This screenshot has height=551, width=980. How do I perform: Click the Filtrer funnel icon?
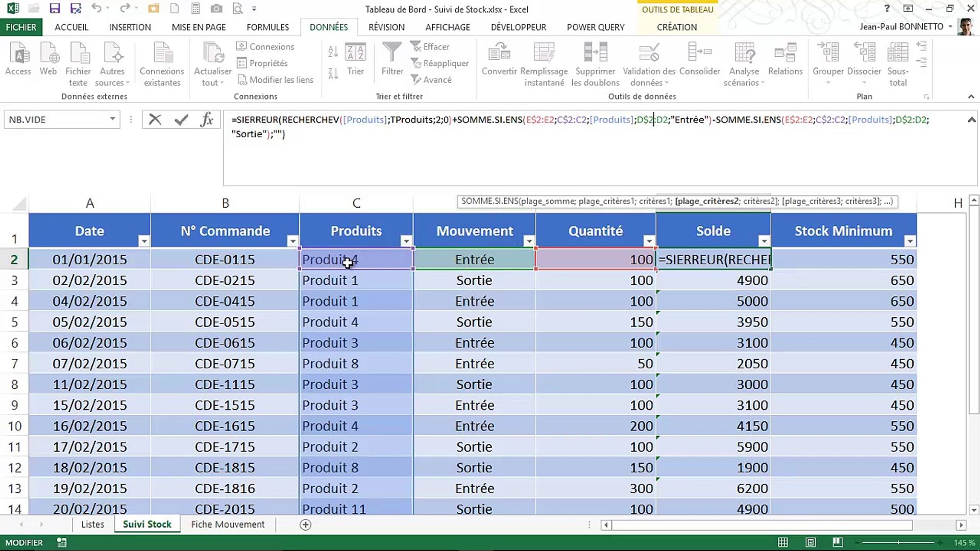click(x=392, y=53)
